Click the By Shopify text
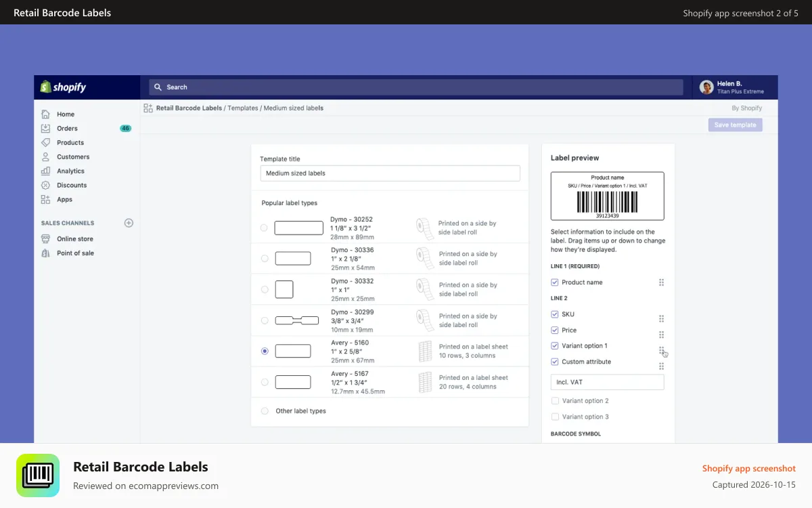812x508 pixels. pyautogui.click(x=747, y=108)
